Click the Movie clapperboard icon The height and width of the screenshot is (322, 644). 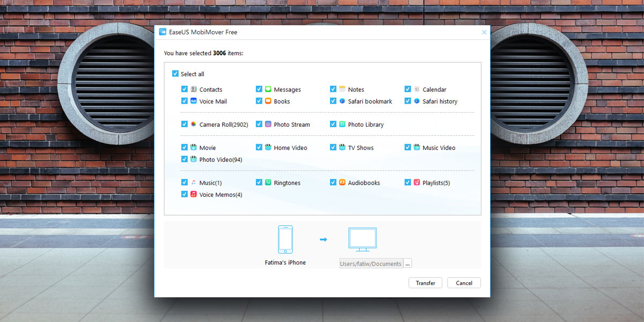[193, 147]
